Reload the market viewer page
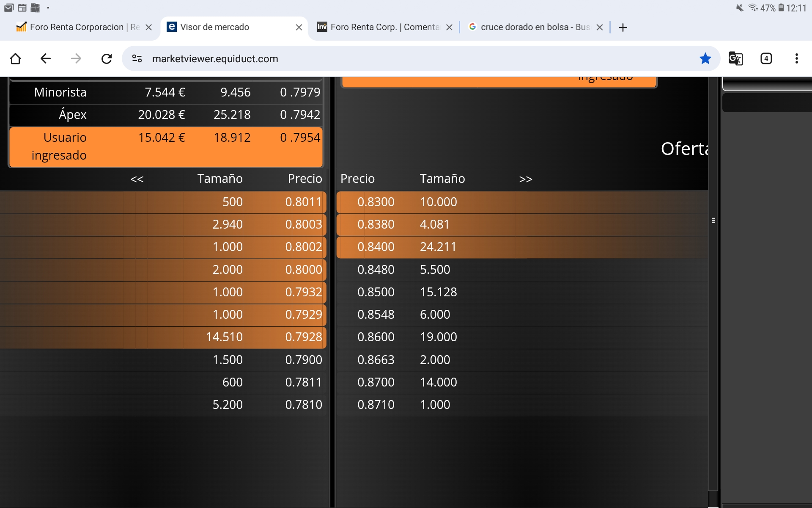 click(107, 58)
